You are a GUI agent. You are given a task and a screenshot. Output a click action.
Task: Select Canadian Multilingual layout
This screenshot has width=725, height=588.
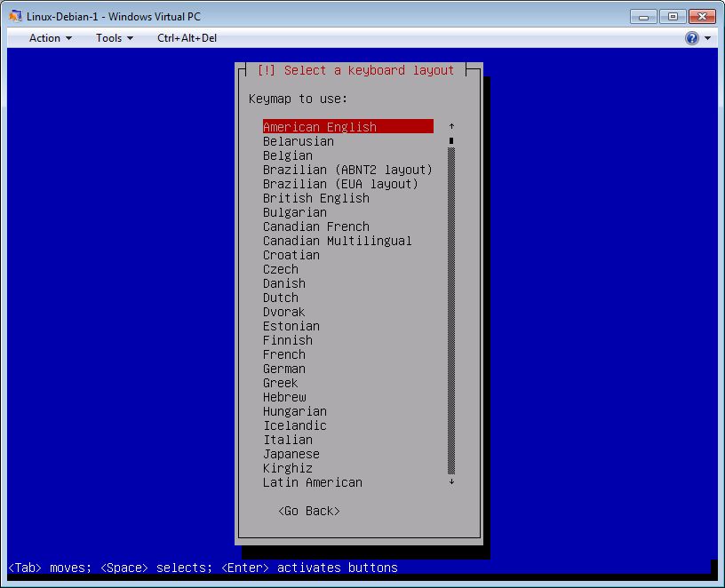coord(337,241)
